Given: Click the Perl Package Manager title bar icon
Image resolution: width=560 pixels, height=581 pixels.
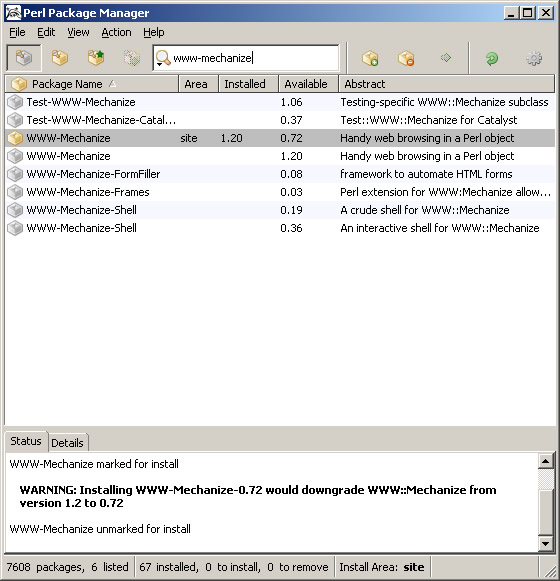Looking at the screenshot, I should pyautogui.click(x=13, y=13).
